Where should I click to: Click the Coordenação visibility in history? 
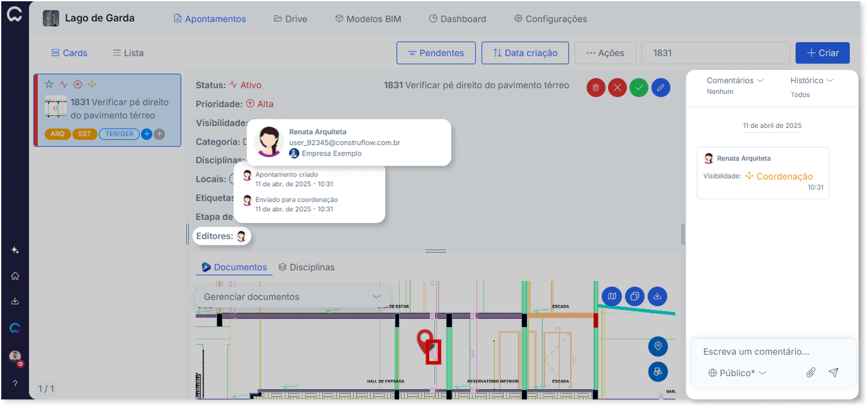(x=779, y=176)
